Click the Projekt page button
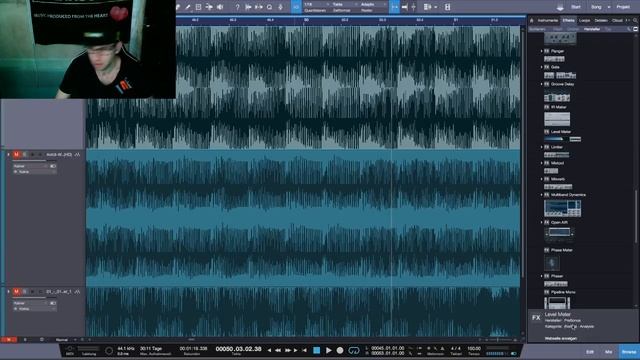Screen dimensions: 640x360 tap(623, 7)
